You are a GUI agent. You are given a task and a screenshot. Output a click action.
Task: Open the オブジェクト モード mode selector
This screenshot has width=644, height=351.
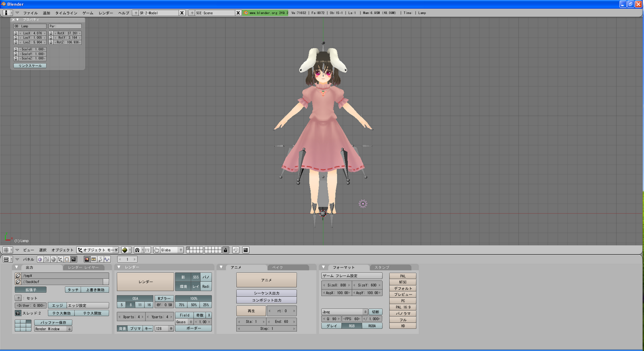98,250
